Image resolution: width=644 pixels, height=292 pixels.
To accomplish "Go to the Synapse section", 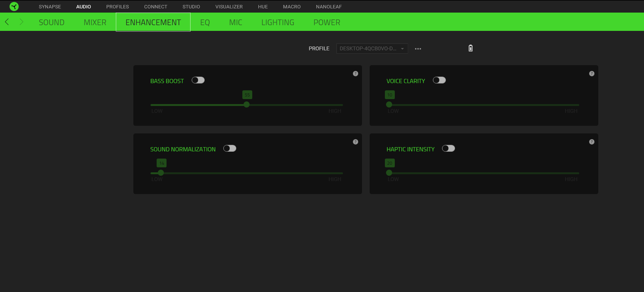I will [x=50, y=7].
